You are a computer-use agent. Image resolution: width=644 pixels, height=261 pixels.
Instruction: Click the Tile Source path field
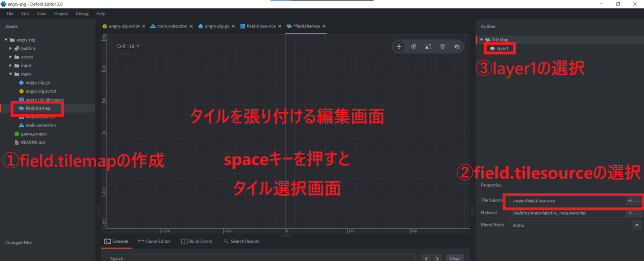coord(568,201)
